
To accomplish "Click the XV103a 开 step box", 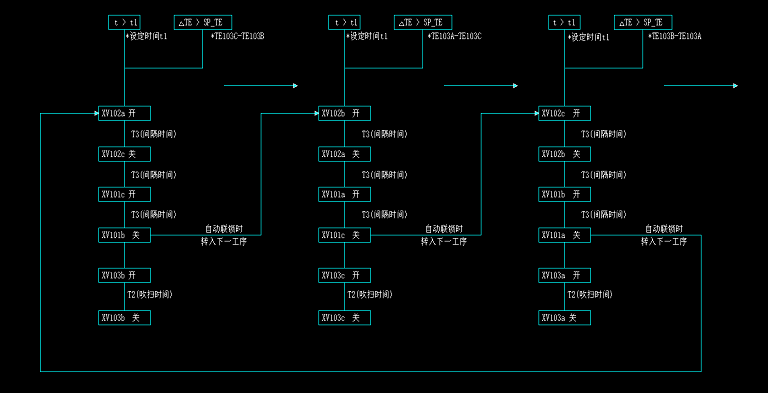I will pyautogui.click(x=564, y=275).
